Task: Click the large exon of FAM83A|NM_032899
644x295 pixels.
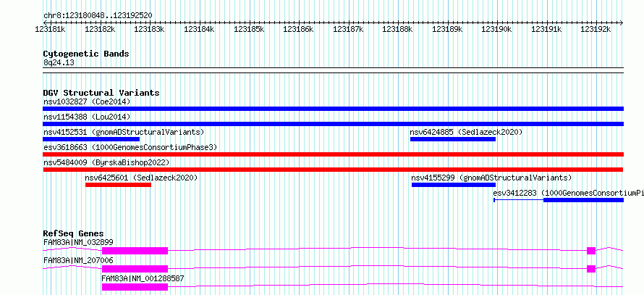Action: pyautogui.click(x=135, y=251)
